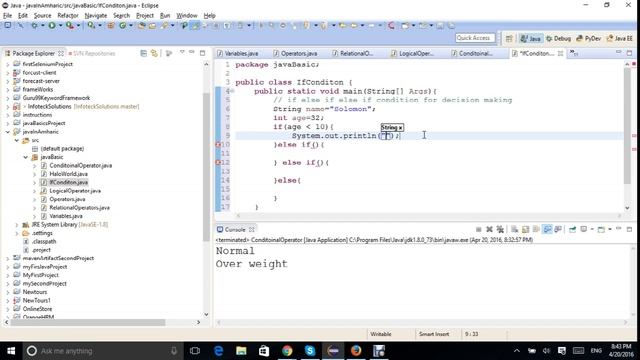Open the Open Perspective icon
This screenshot has height=360, width=640.
point(509,38)
